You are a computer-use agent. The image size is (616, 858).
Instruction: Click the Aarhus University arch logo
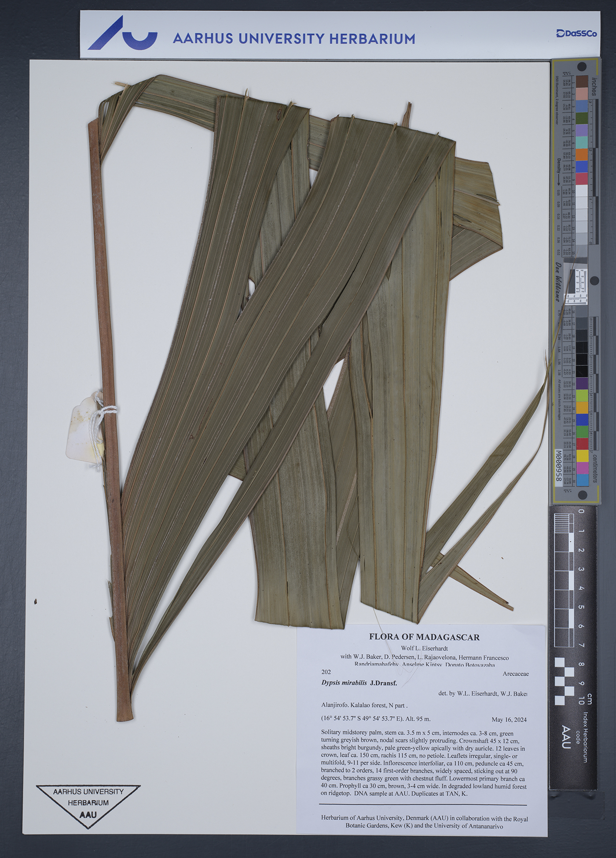122,33
